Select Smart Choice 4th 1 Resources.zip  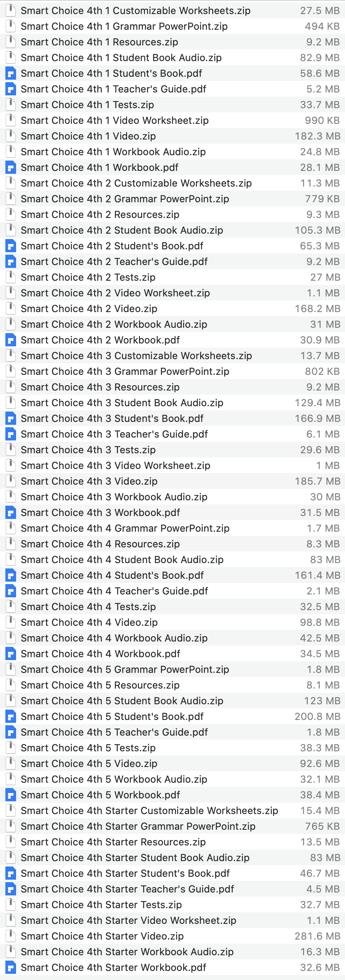pyautogui.click(x=99, y=42)
